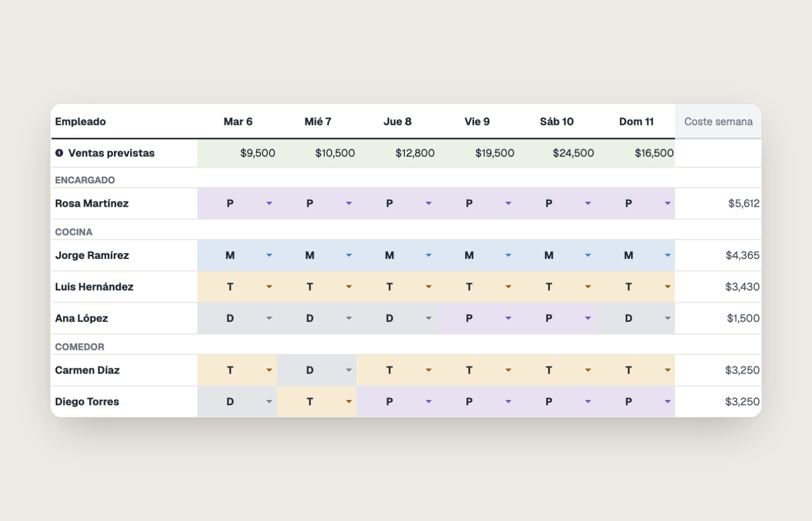Open Rosa Martínez's Vie 9 shift dropdown

(508, 203)
